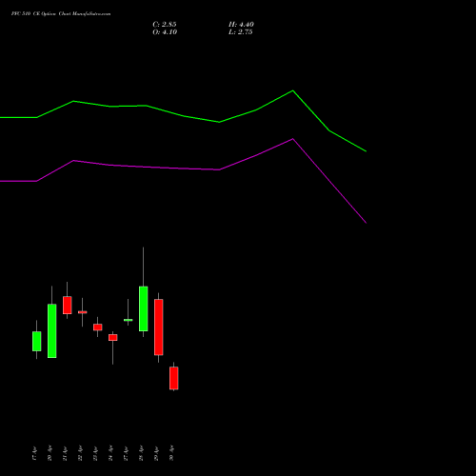The height and width of the screenshot is (476, 476).
Task: Click the high value H: 4.40
Action: (x=241, y=25)
